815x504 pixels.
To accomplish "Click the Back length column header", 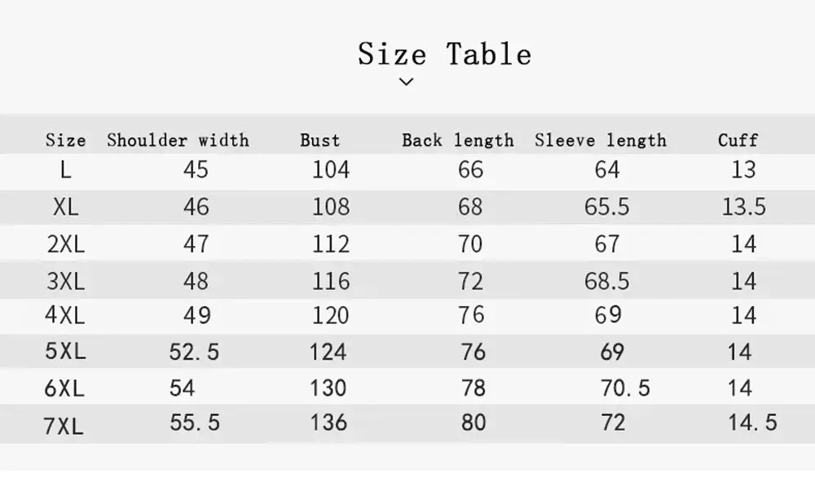I will click(x=457, y=140).
